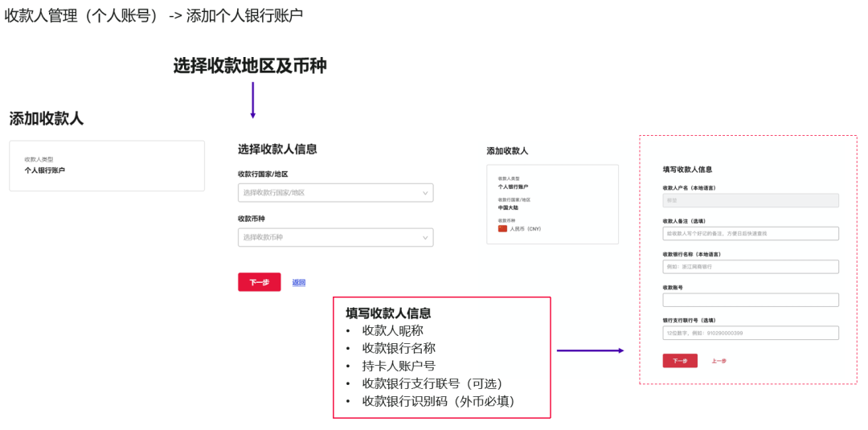Click the purple downward arrow under 选择收款地区及币种
Viewport: 868px width, 430px height.
[252, 100]
